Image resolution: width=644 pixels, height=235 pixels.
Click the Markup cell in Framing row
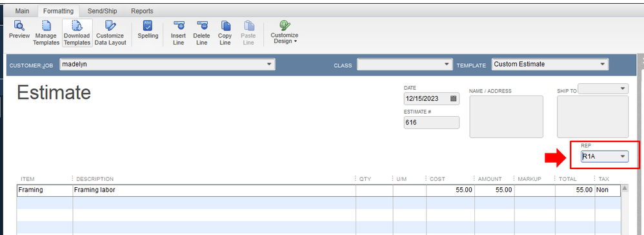(x=535, y=190)
